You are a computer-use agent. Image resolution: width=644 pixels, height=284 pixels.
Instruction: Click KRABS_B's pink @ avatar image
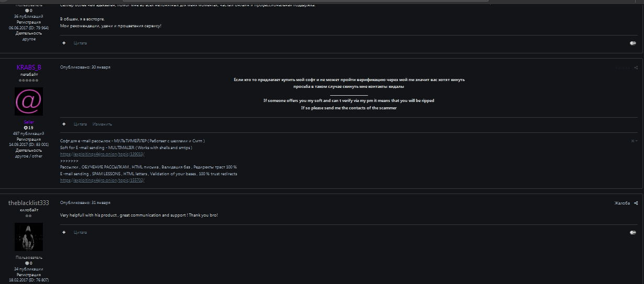coord(29,101)
